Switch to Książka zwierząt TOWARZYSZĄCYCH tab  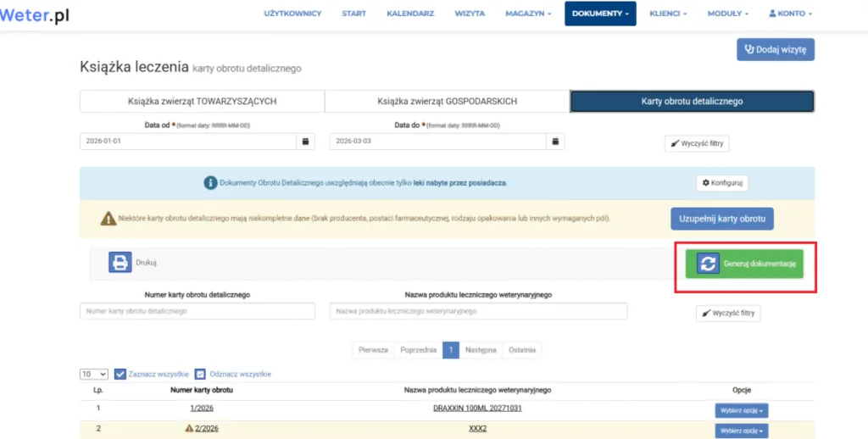click(202, 102)
